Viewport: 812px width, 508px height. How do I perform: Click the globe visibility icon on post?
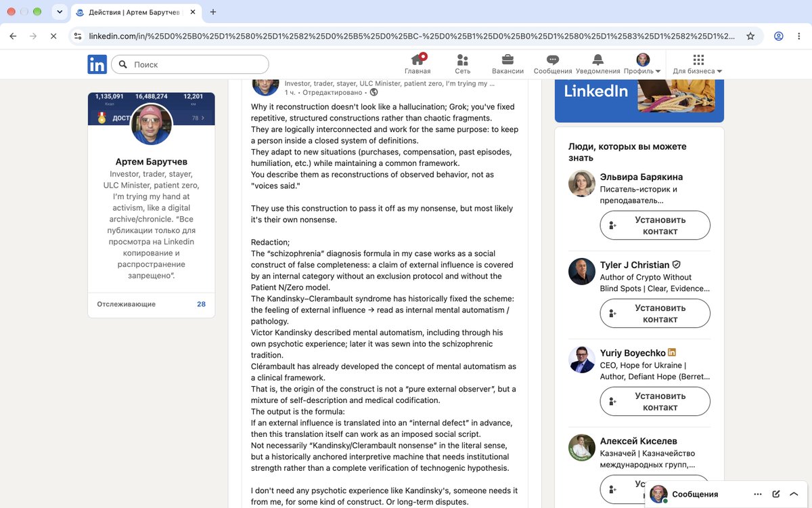[374, 92]
